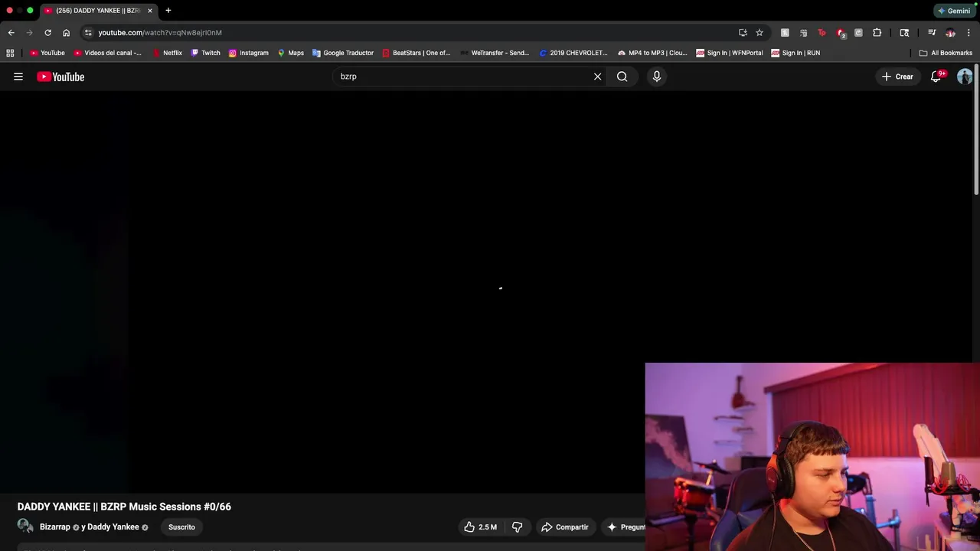Viewport: 980px width, 551px height.
Task: Open BeatStars bookmark
Action: pos(416,53)
